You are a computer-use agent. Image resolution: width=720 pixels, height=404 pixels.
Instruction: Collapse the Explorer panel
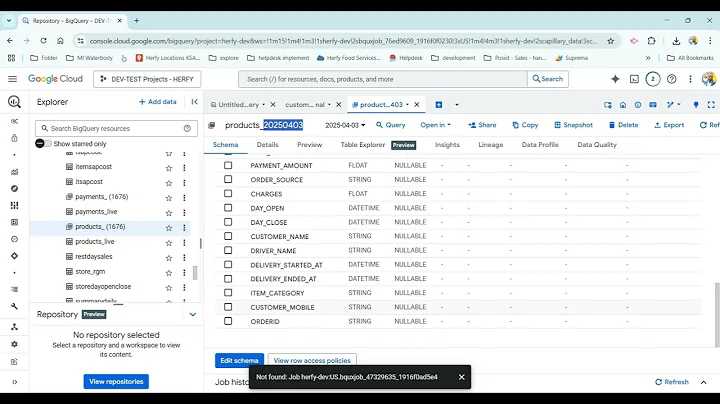point(194,102)
